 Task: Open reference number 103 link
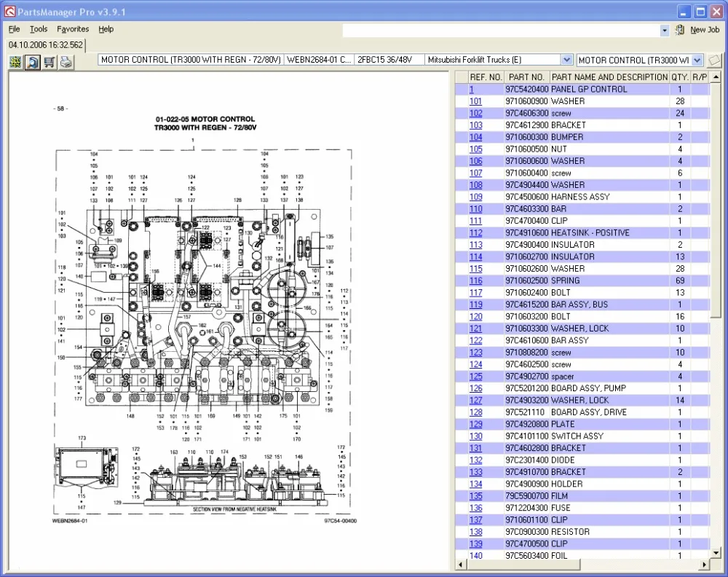click(476, 125)
